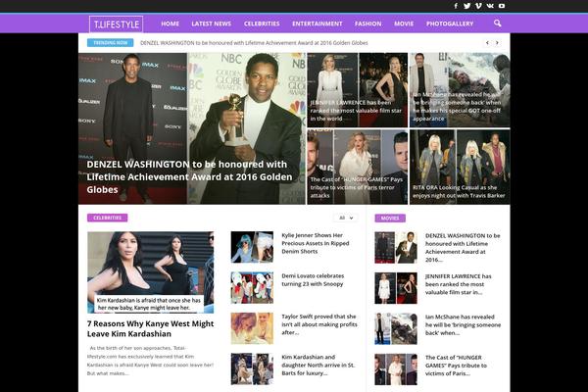
Task: Click the Demi Lovato Snoopy thumbnail
Action: 252,288
